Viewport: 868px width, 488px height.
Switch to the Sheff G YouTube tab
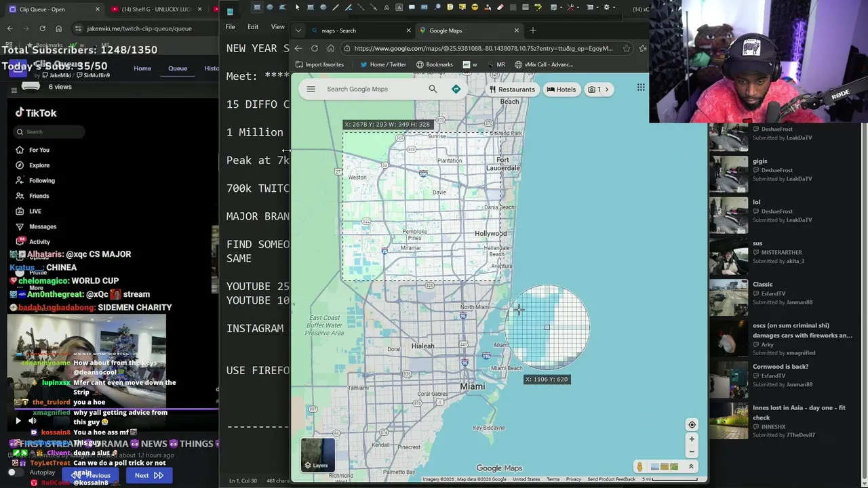click(x=157, y=9)
